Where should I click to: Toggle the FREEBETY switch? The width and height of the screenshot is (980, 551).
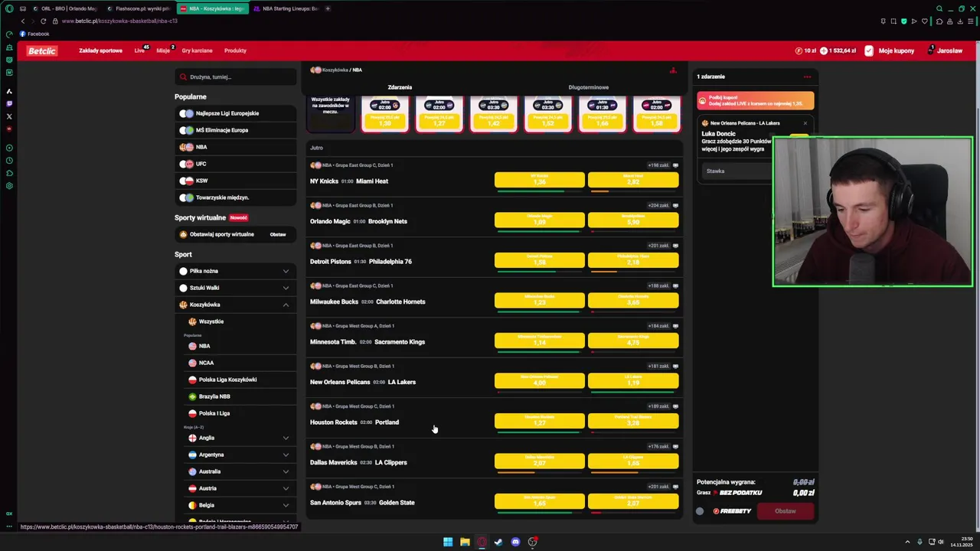tap(700, 511)
